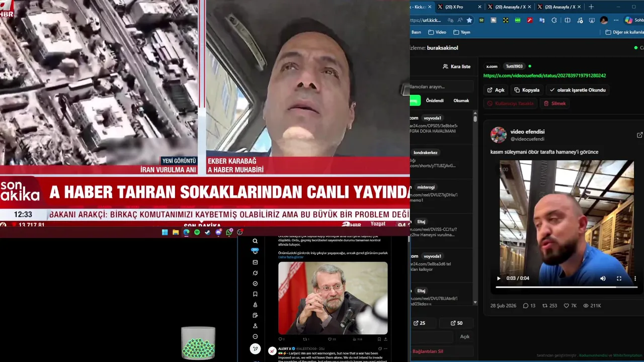
Task: Retweet the Larijani photo tweet
Action: [306, 339]
